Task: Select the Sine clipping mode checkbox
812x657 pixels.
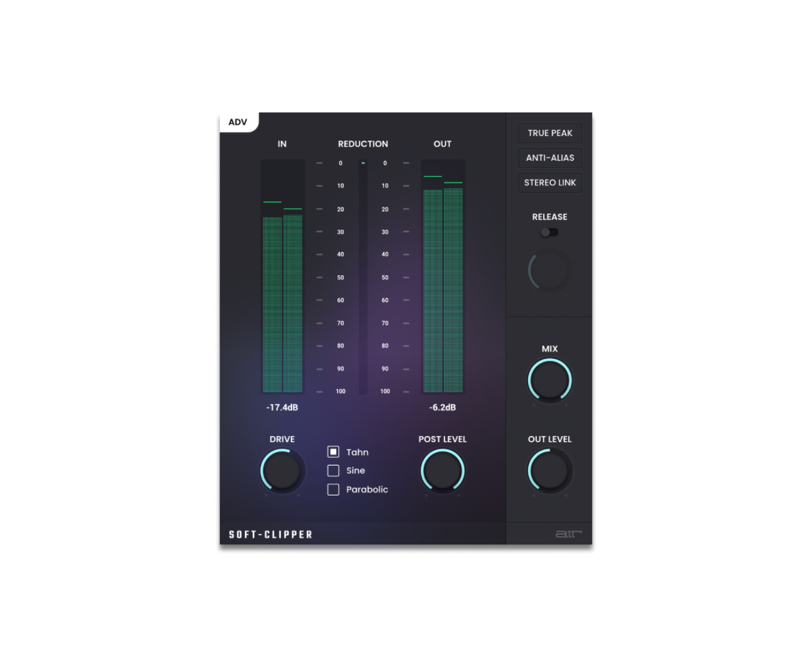Action: [333, 470]
